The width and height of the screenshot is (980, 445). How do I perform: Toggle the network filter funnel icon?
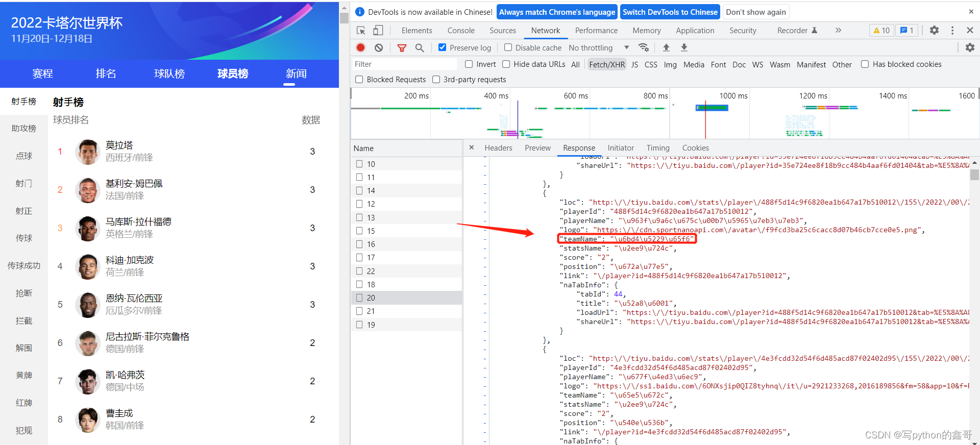pyautogui.click(x=402, y=47)
